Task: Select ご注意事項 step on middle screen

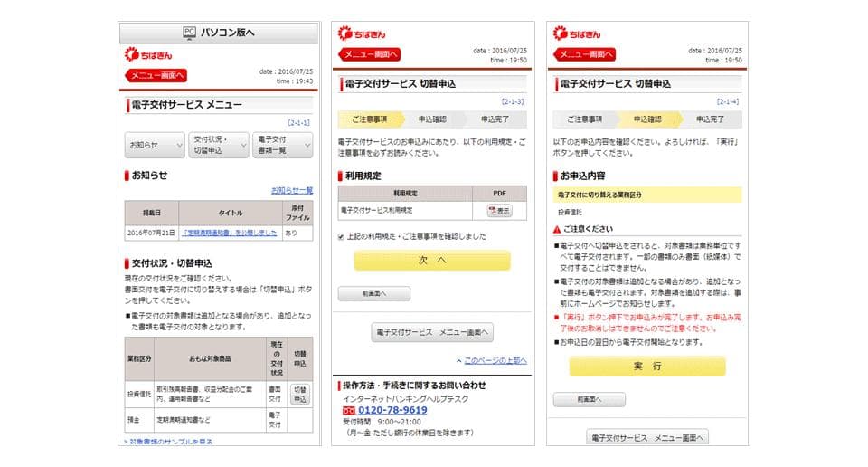Action: coord(368,119)
